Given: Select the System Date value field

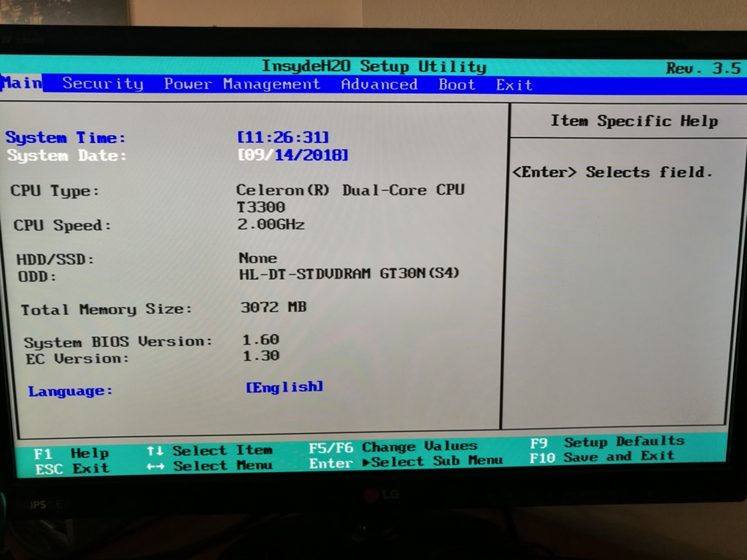Looking at the screenshot, I should coord(293,155).
